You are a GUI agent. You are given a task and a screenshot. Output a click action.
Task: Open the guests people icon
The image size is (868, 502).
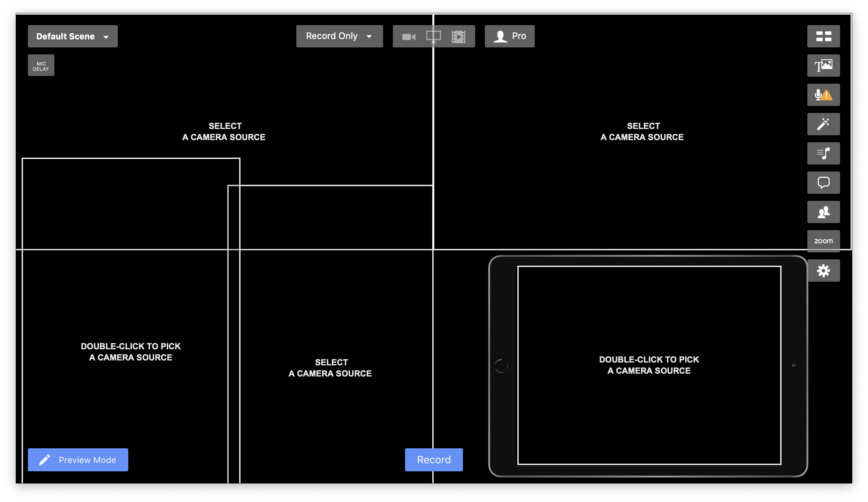click(x=823, y=212)
